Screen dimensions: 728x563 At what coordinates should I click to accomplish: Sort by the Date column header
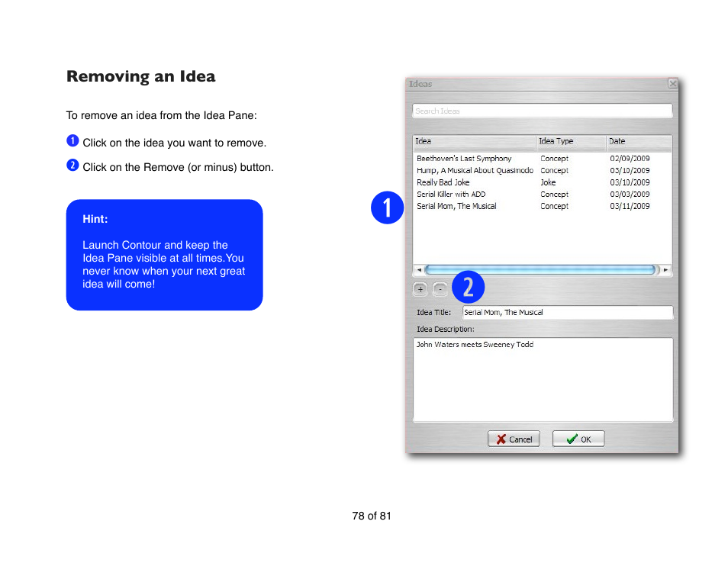639,142
